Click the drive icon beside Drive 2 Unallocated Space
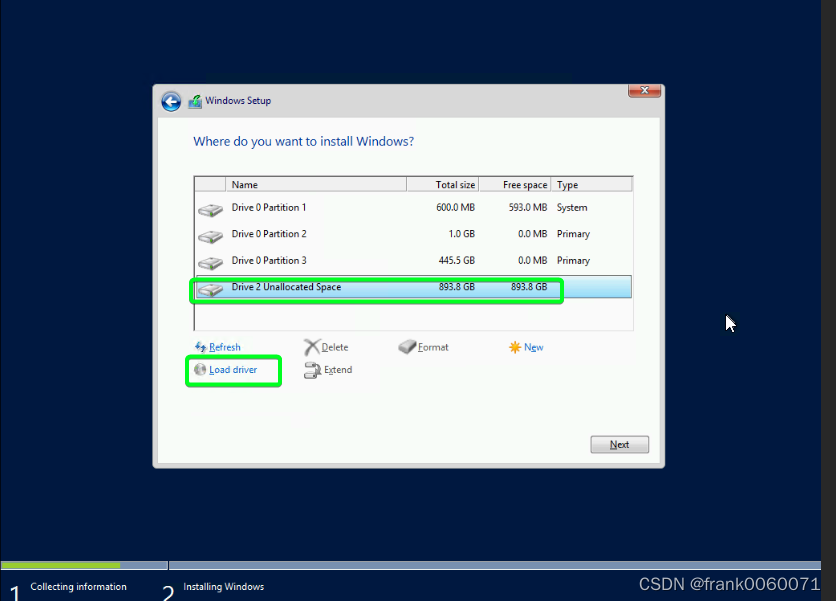 pos(210,290)
